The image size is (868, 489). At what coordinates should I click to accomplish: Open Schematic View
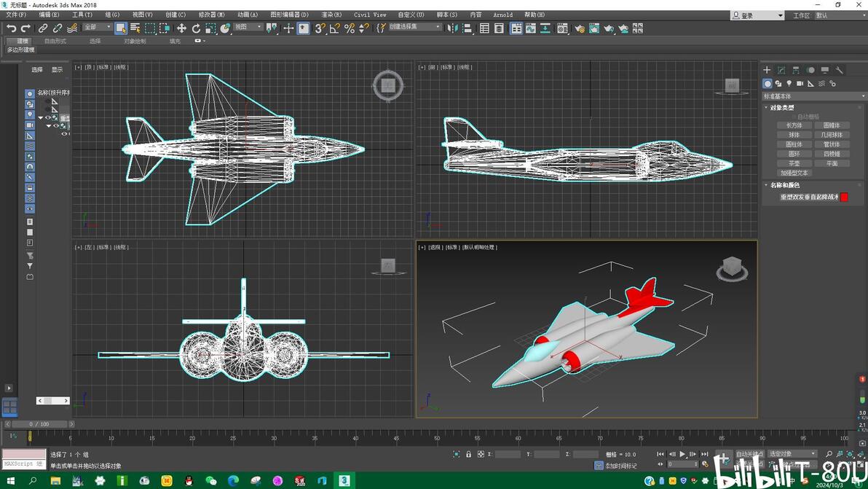(545, 28)
